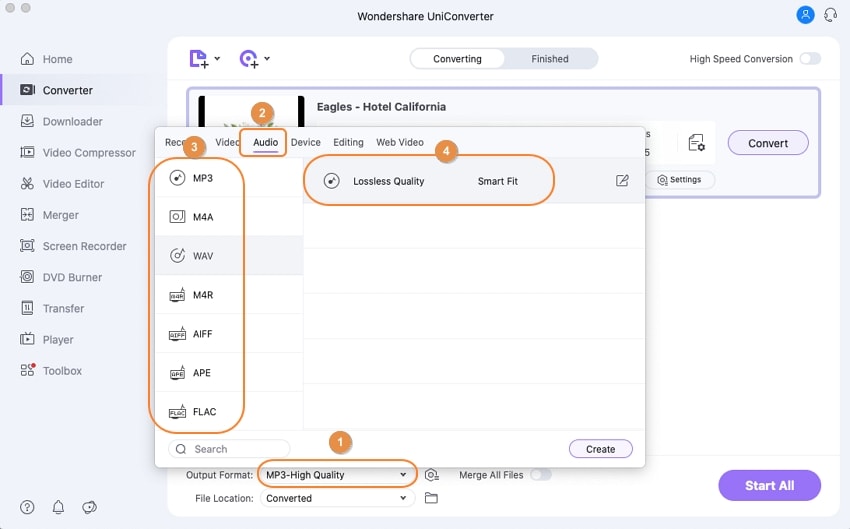Show the Converting list tab

[458, 59]
